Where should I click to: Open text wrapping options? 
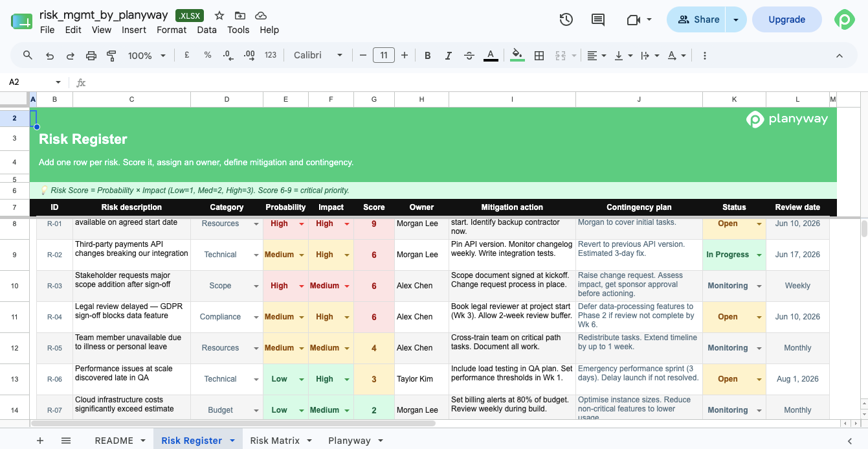[649, 56]
